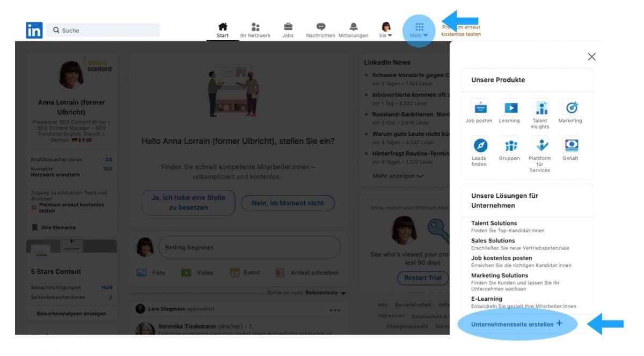The image size is (644, 356).
Task: Click Premium erneut kostenlos testen link in header
Action: (x=461, y=31)
